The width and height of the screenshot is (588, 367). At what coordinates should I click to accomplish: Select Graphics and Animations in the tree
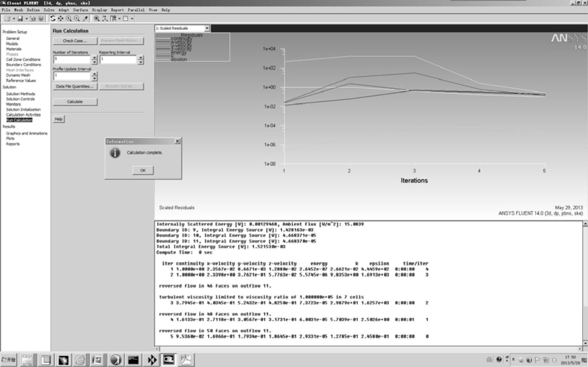[x=27, y=133]
